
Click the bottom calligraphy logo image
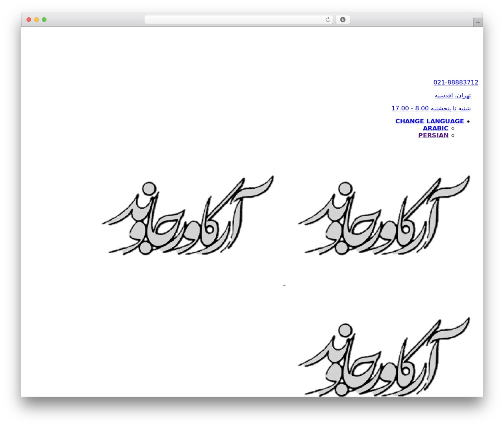tap(384, 356)
